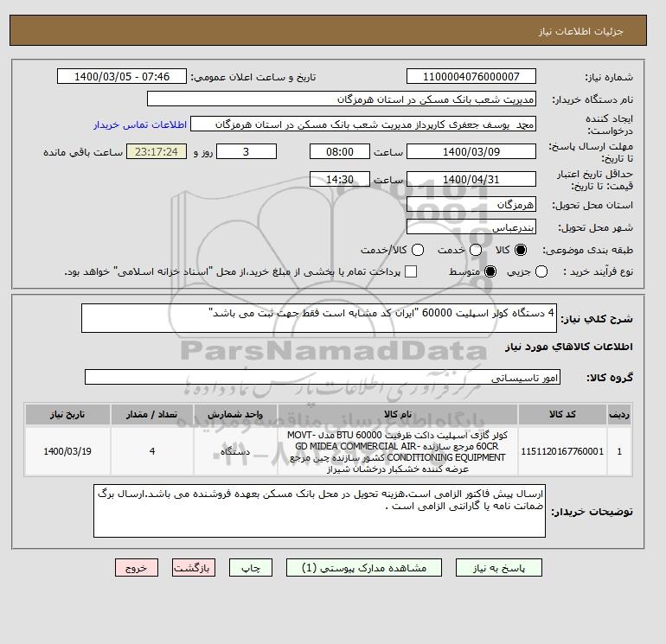The height and width of the screenshot is (644, 666).
Task: Click the row number cell 1
Action: pos(619,451)
